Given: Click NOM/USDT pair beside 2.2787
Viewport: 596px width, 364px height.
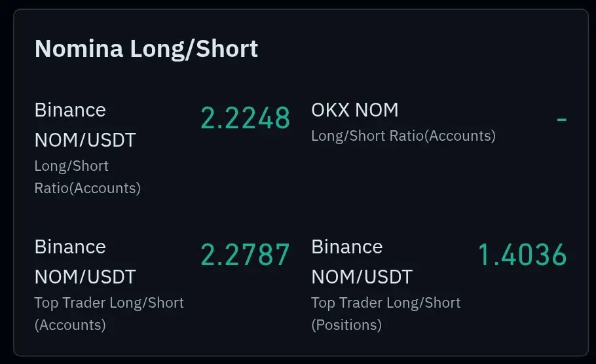Looking at the screenshot, I should click(85, 277).
